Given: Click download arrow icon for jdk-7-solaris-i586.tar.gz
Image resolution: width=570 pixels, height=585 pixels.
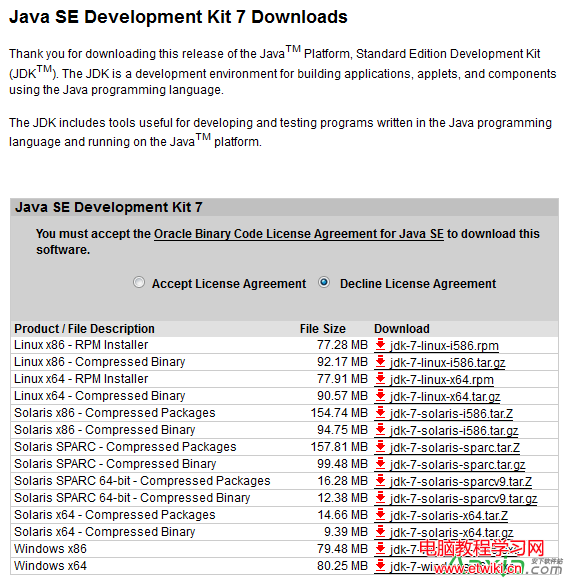Looking at the screenshot, I should (x=380, y=429).
